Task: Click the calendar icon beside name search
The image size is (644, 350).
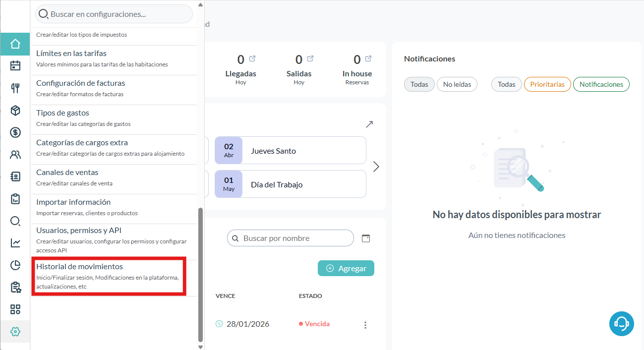Action: click(366, 238)
